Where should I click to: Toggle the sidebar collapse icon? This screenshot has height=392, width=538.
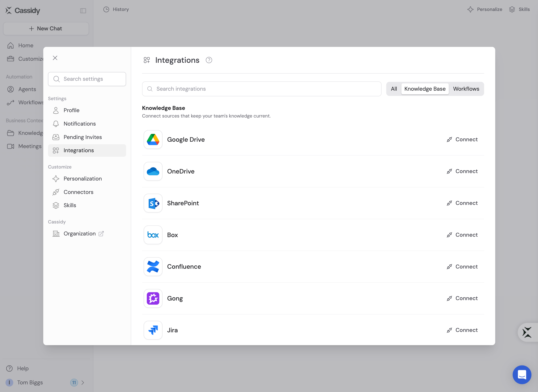tap(83, 11)
